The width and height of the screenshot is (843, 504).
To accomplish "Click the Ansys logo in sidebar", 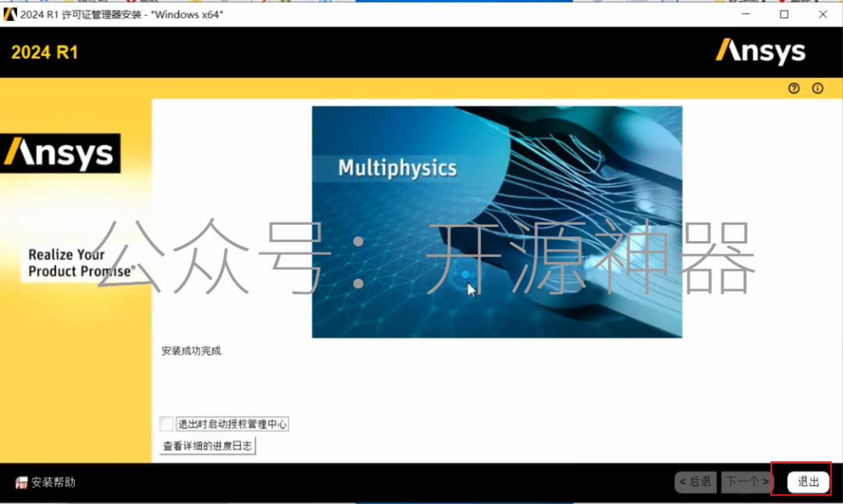I will point(60,153).
